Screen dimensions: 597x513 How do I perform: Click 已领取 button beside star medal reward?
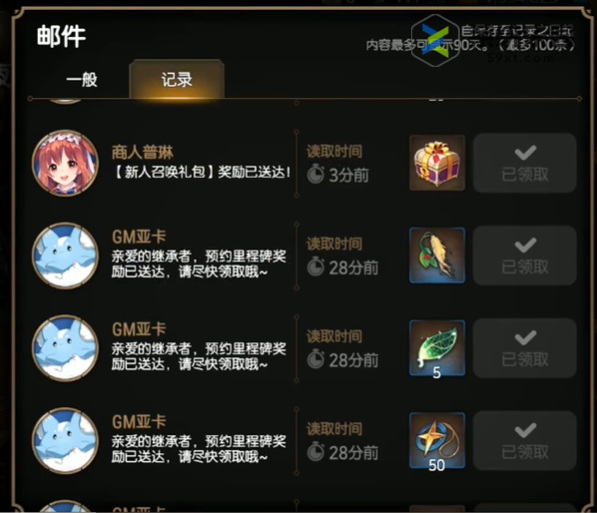[525, 441]
